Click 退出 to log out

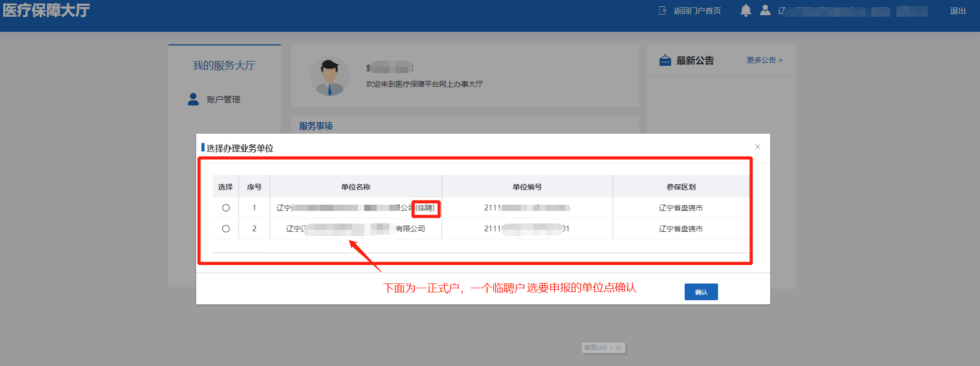pyautogui.click(x=958, y=10)
